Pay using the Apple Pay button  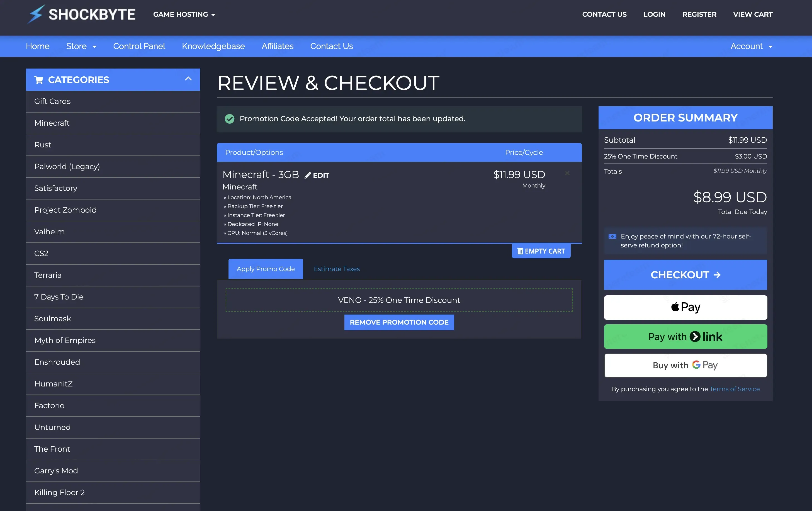pos(685,307)
